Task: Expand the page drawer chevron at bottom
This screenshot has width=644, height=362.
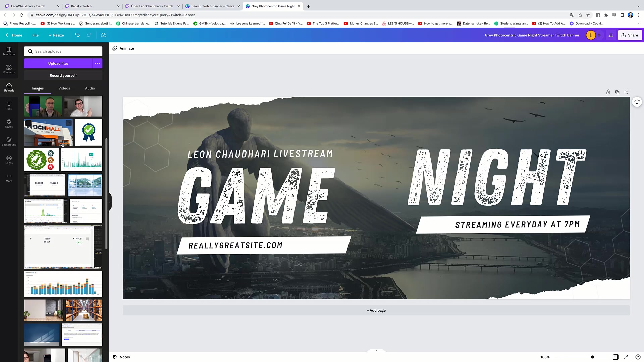Action: coord(376,351)
